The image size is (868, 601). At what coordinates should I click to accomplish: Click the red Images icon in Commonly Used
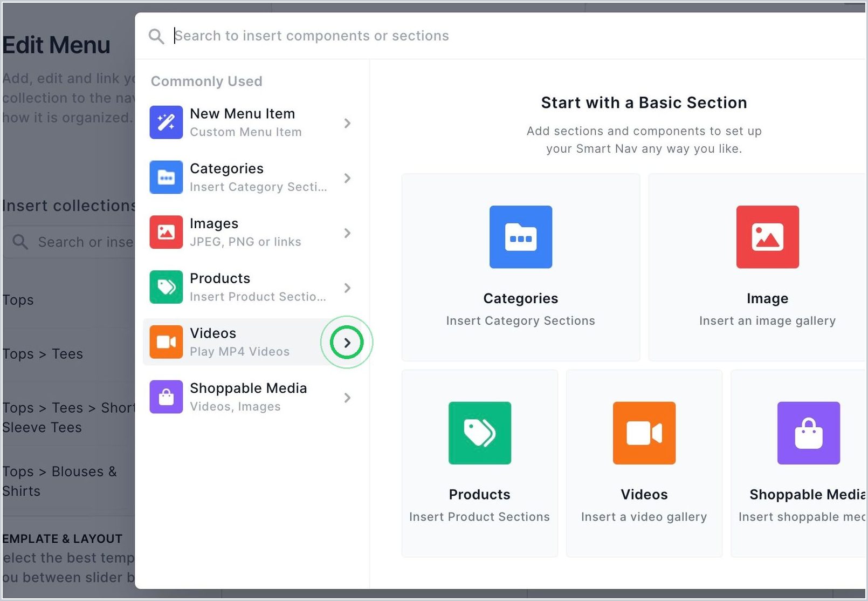[x=166, y=233]
